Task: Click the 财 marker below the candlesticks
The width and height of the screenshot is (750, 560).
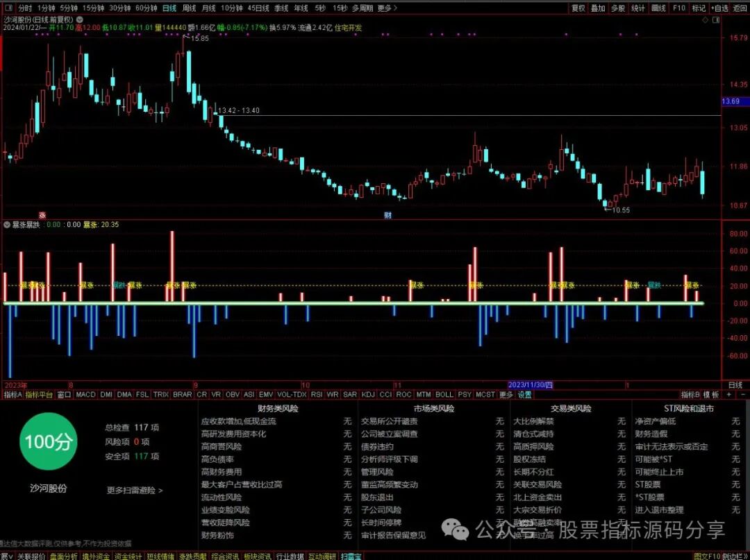Action: [x=388, y=216]
